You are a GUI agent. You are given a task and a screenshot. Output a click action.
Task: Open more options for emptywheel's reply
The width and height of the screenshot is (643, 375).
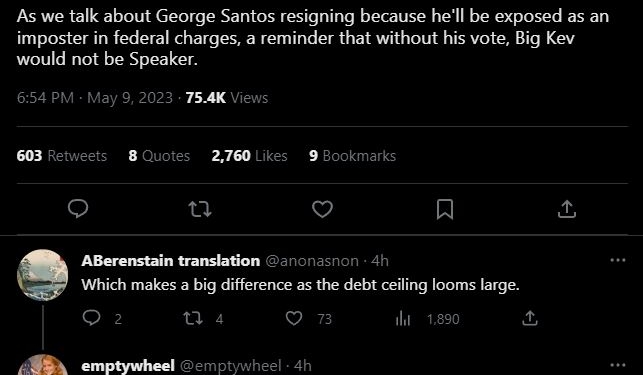[x=618, y=365]
